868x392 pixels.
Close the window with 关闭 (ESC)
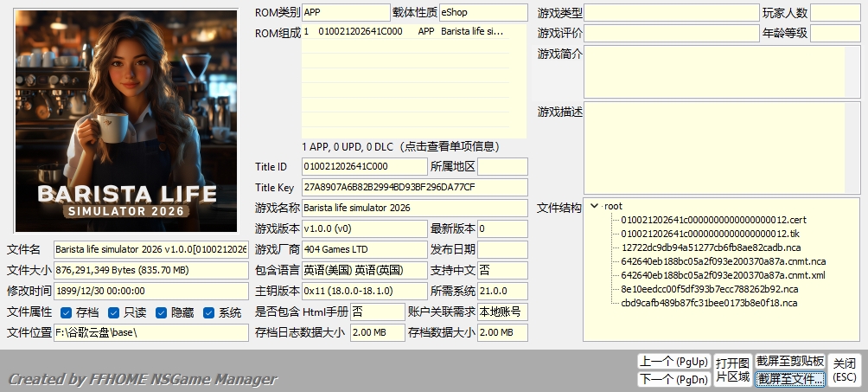click(x=844, y=370)
